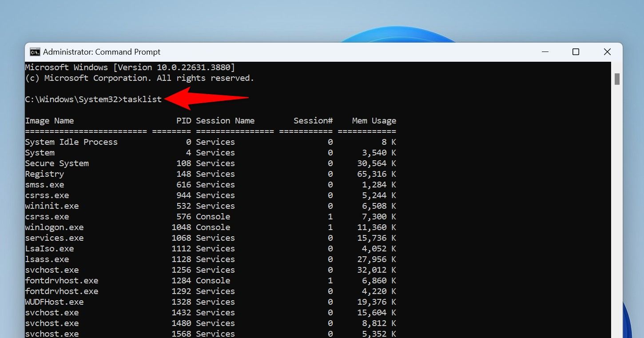Click PID 1284 of fontdrvhost.exe
The image size is (644, 338).
click(181, 281)
